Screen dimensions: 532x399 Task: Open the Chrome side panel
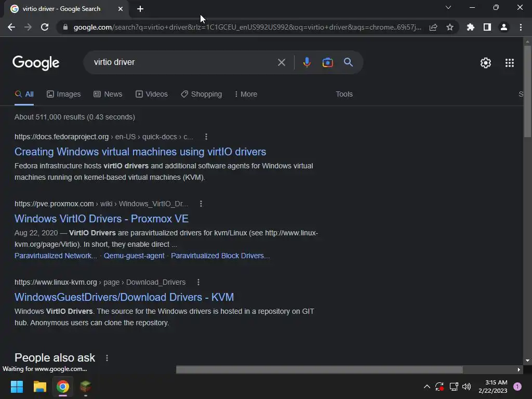(487, 27)
